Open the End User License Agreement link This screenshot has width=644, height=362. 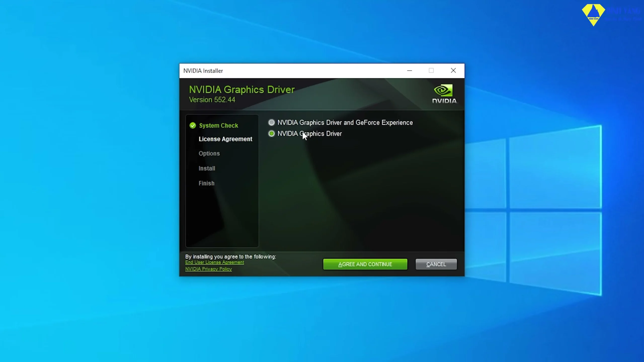[215, 262]
